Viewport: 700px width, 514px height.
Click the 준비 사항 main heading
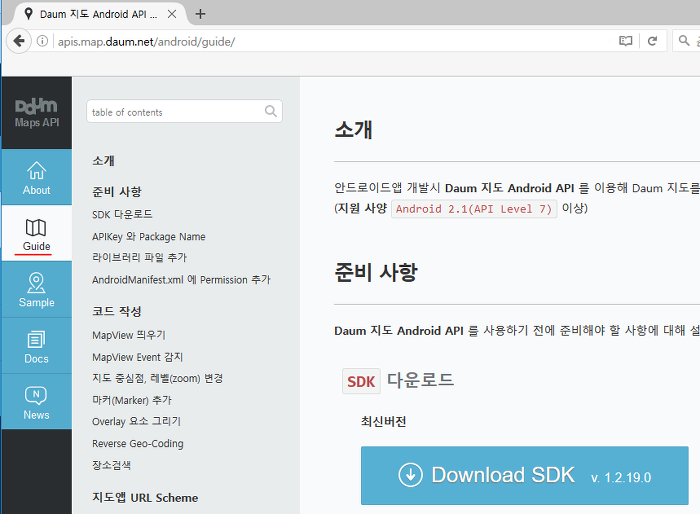pos(376,272)
